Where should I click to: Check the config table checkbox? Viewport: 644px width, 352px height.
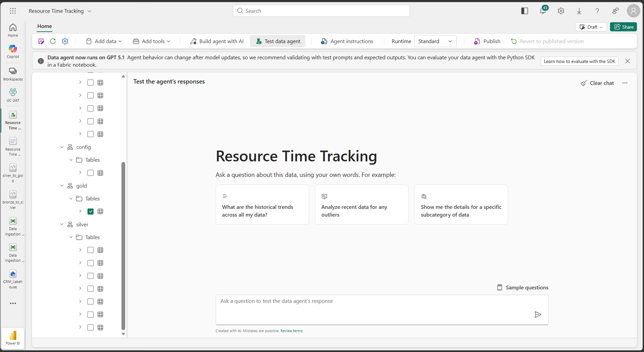pyautogui.click(x=91, y=173)
